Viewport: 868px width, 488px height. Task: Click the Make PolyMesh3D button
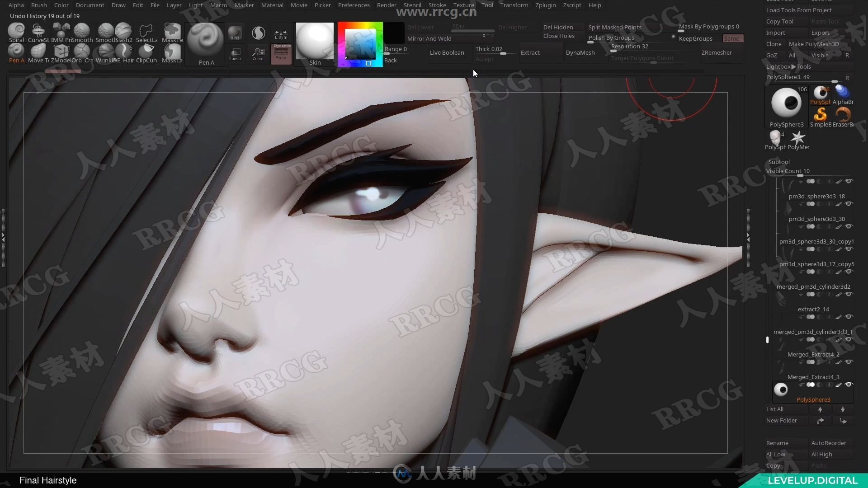click(x=814, y=44)
